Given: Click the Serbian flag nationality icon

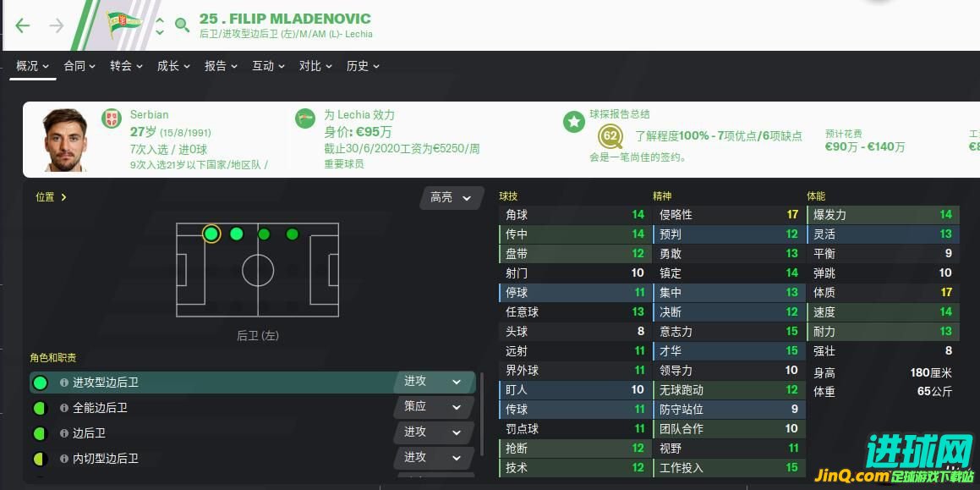Looking at the screenshot, I should (112, 118).
